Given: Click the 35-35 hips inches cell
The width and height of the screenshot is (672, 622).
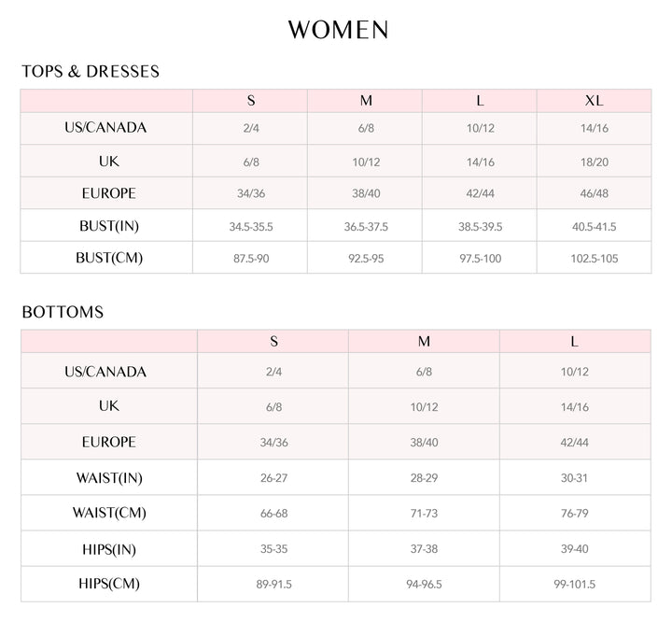Looking at the screenshot, I should [x=273, y=549].
